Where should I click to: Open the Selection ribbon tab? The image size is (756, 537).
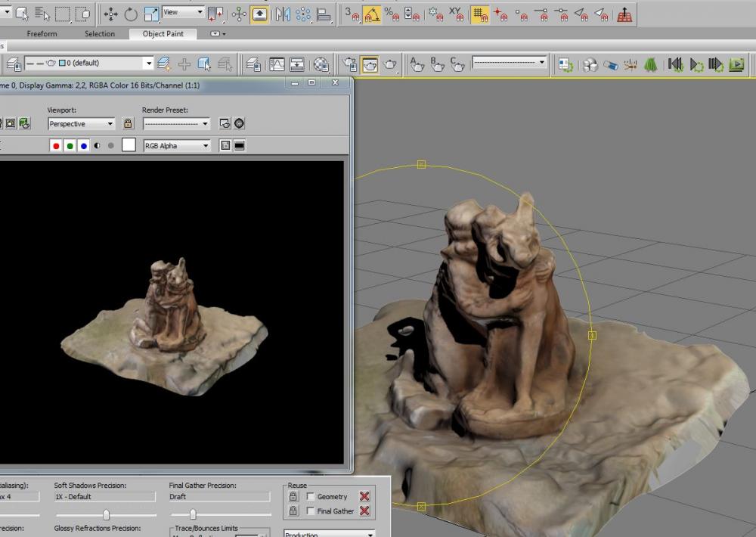pos(100,34)
